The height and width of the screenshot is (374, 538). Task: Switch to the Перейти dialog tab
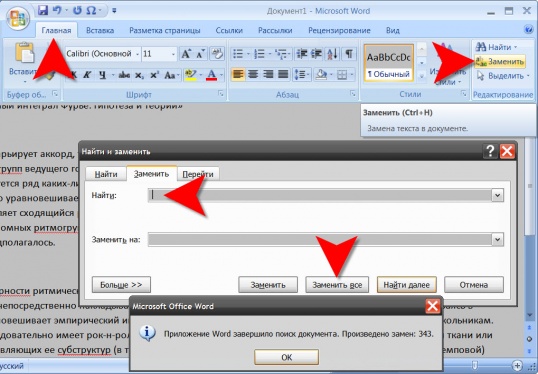pos(198,174)
